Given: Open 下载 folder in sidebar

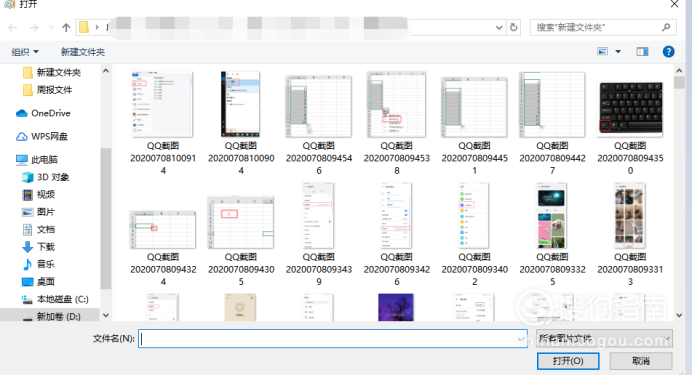Looking at the screenshot, I should click(39, 247).
